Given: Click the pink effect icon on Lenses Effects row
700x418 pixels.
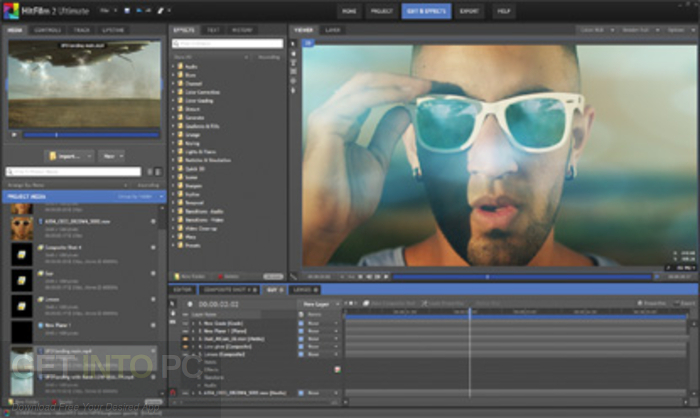Looking at the screenshot, I should (338, 369).
